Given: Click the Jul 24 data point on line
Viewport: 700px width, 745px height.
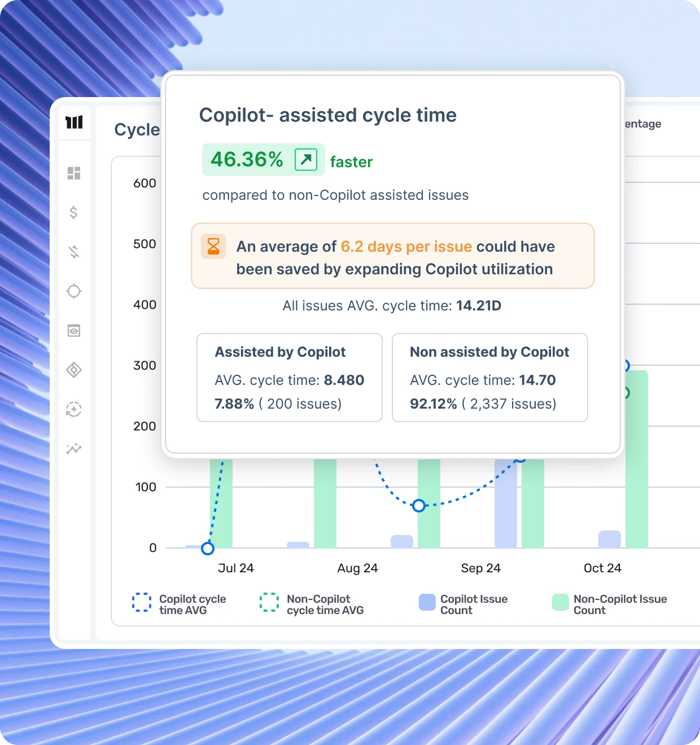Looking at the screenshot, I should coord(208,548).
